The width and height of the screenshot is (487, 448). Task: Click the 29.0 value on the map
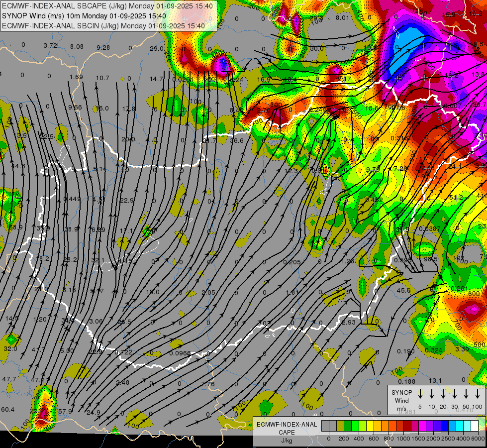157,48
